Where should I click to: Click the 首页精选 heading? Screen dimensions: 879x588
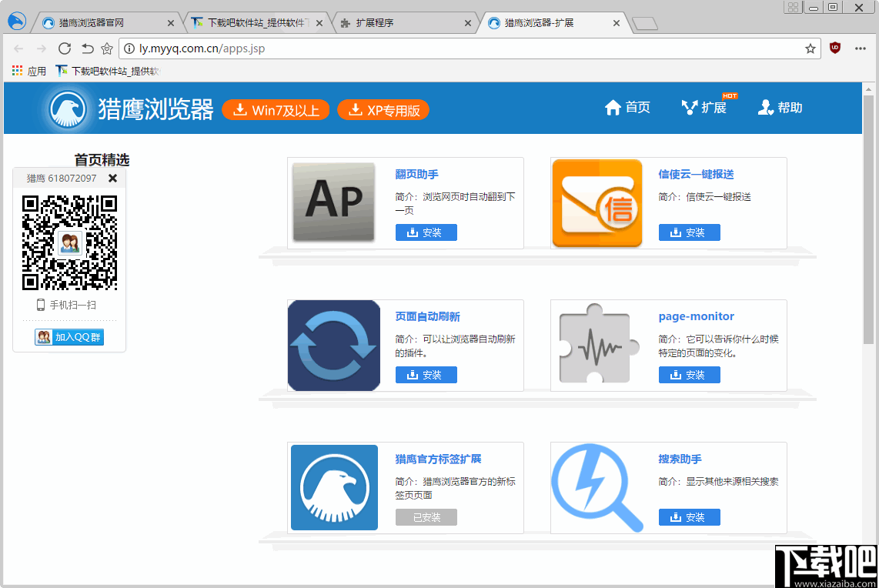pyautogui.click(x=102, y=160)
